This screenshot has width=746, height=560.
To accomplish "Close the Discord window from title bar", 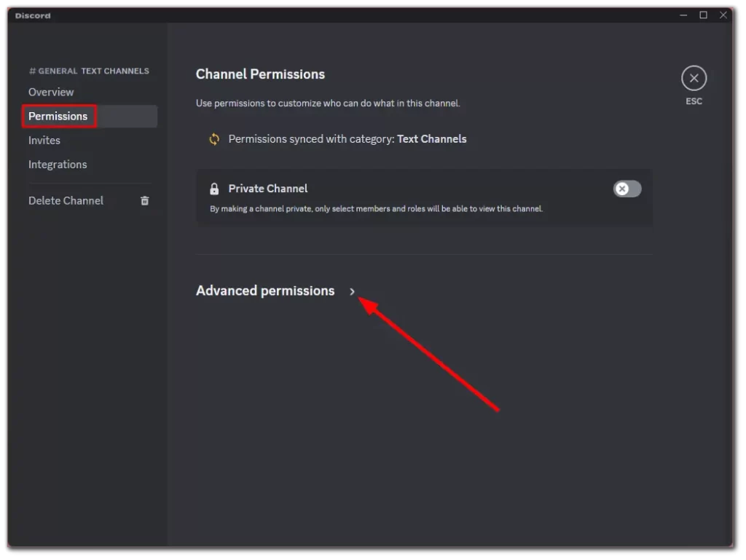I will [x=723, y=15].
